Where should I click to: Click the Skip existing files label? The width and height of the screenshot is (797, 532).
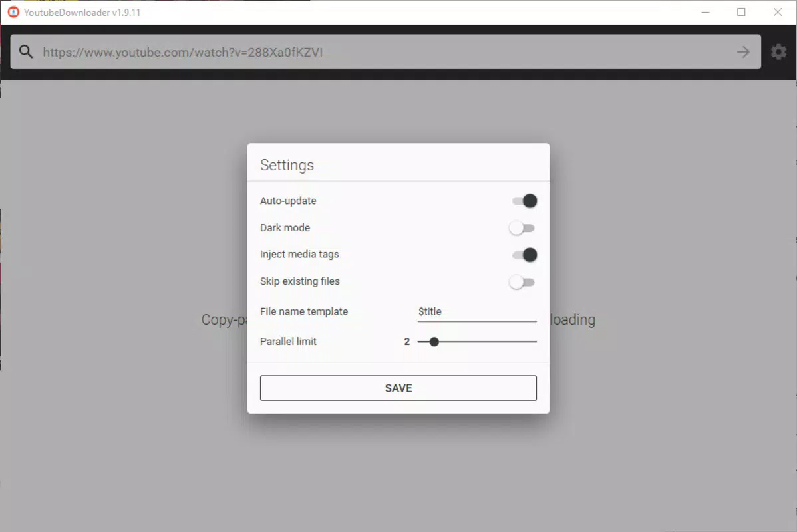pyautogui.click(x=300, y=281)
